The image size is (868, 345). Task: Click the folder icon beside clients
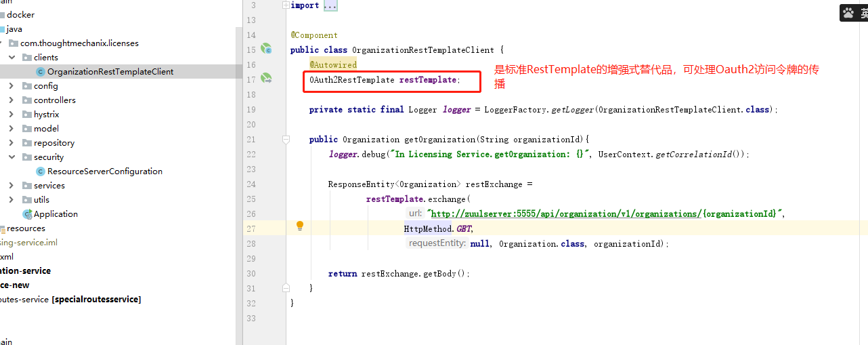pyautogui.click(x=27, y=58)
